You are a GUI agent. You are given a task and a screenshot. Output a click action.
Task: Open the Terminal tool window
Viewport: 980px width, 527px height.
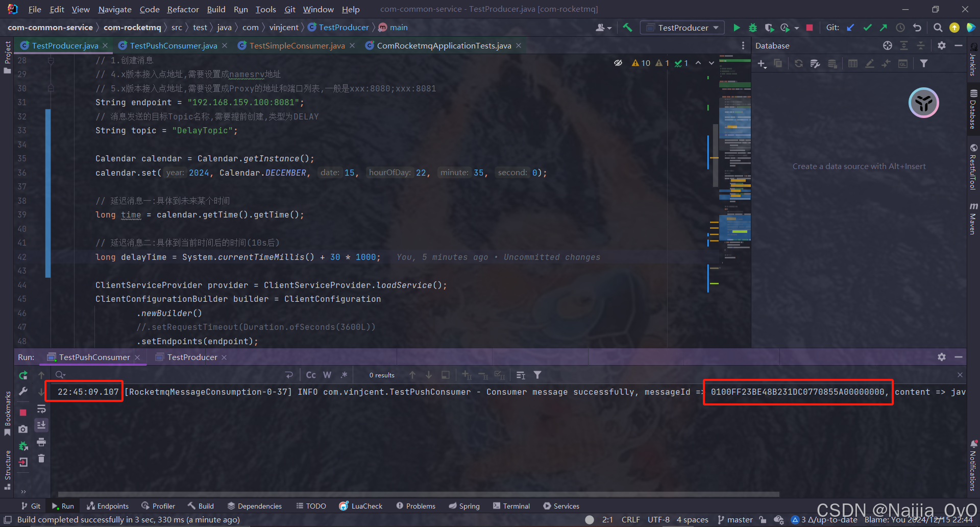click(511, 506)
